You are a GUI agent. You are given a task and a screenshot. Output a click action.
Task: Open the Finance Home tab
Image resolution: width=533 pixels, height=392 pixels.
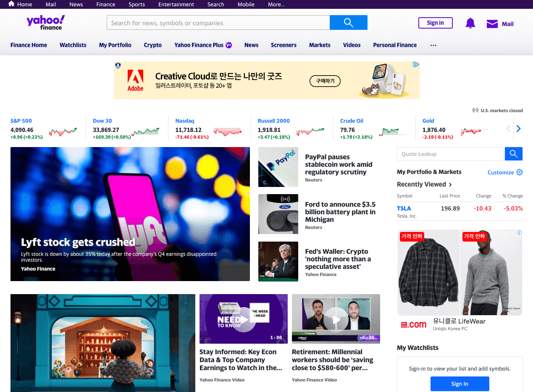[29, 45]
